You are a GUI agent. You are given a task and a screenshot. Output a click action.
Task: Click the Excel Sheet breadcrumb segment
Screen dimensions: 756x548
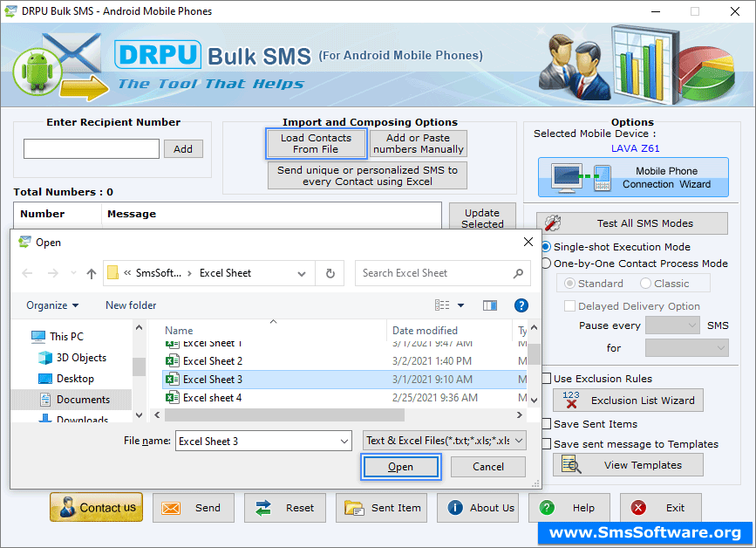[x=225, y=273]
